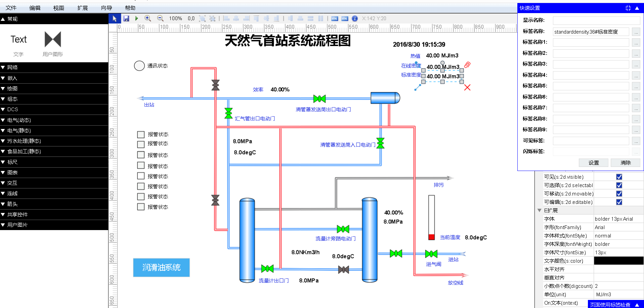Open the 页面使用标签检查 panel bar
The width and height of the screenshot is (644, 308).
click(x=616, y=304)
